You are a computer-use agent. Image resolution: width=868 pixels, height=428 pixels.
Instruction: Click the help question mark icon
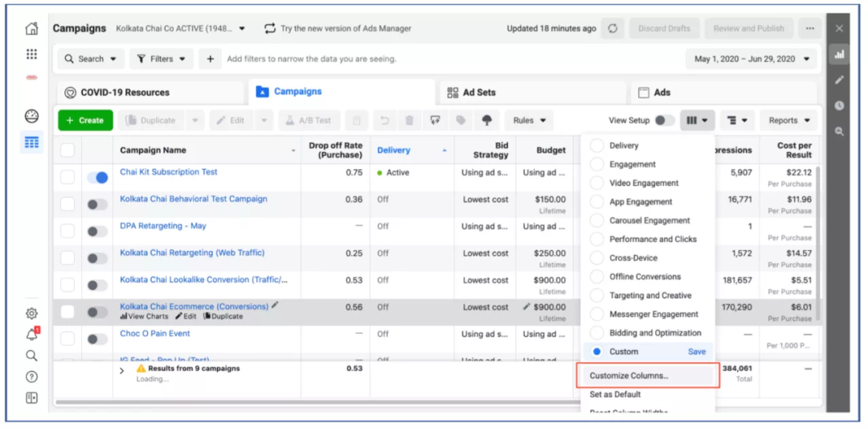click(31, 377)
